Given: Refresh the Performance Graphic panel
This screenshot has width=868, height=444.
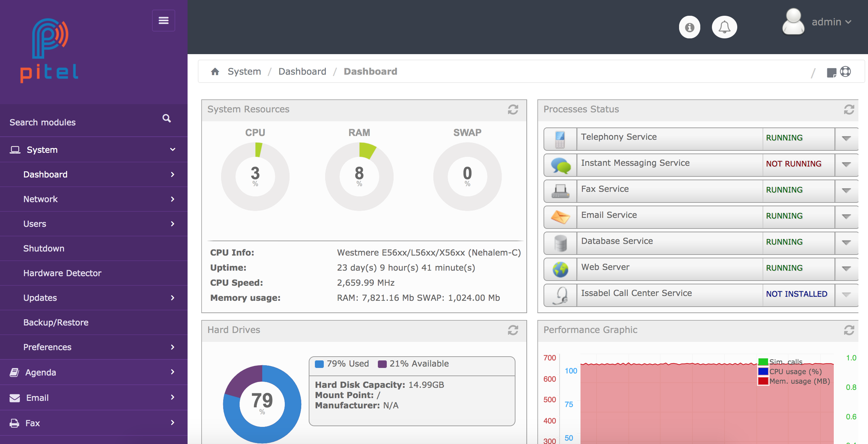Looking at the screenshot, I should tap(849, 330).
